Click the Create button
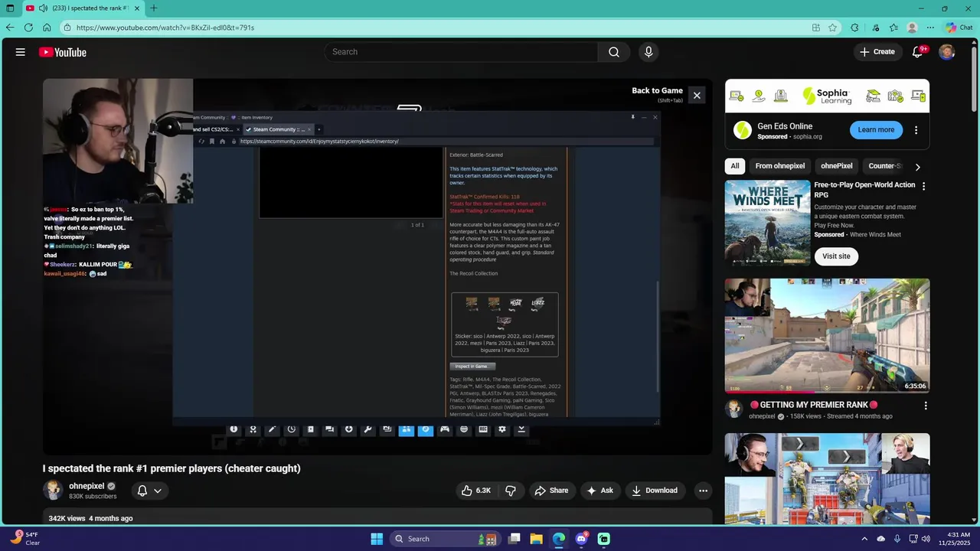 877,52
